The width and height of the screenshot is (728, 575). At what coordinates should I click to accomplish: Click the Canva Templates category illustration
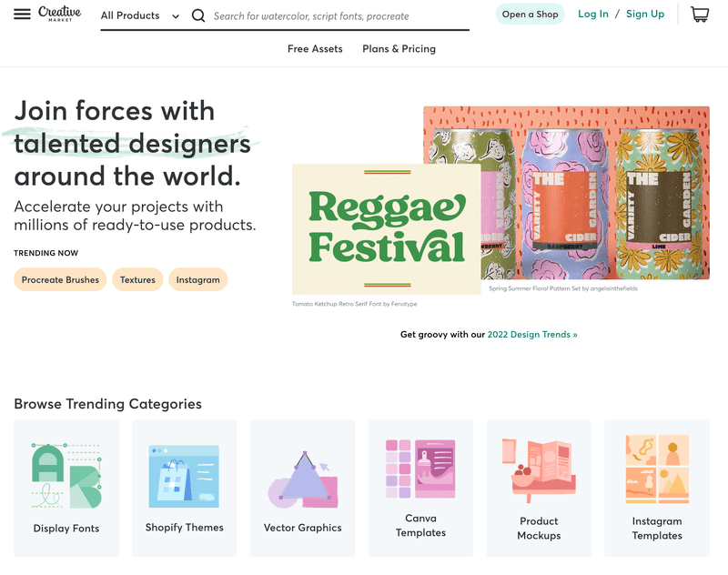(x=420, y=469)
